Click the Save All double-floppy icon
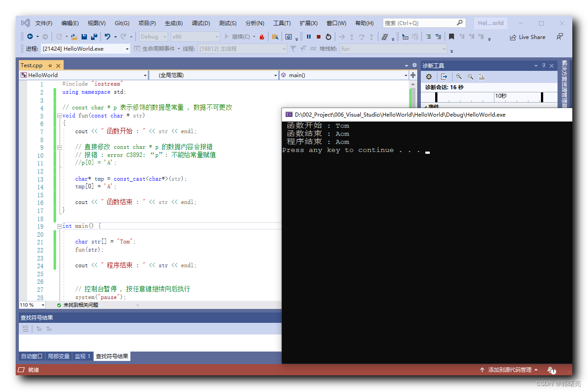 coord(94,37)
